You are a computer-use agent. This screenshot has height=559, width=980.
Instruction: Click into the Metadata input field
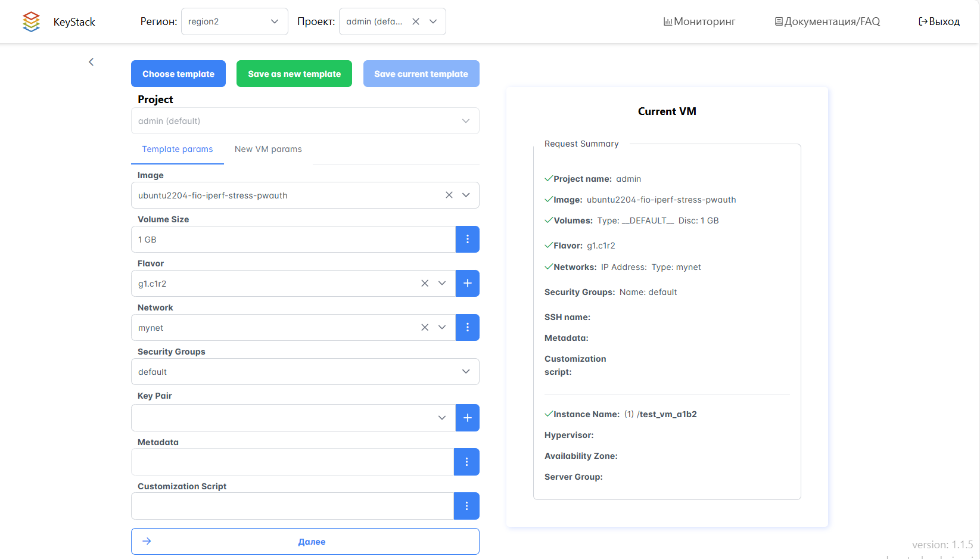coord(292,462)
